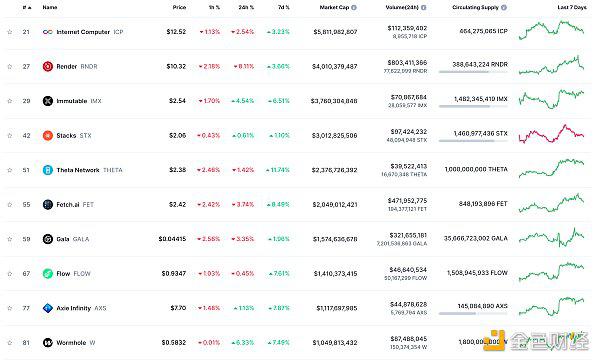
Task: Sort by Name column header
Action: [50, 7]
